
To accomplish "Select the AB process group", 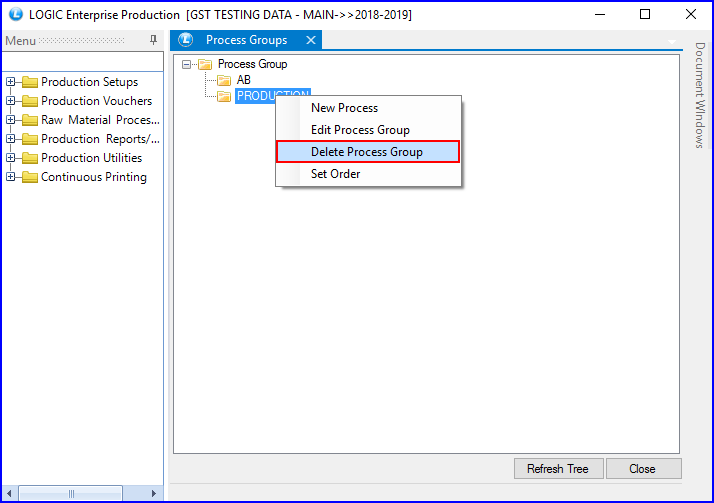I will click(244, 80).
